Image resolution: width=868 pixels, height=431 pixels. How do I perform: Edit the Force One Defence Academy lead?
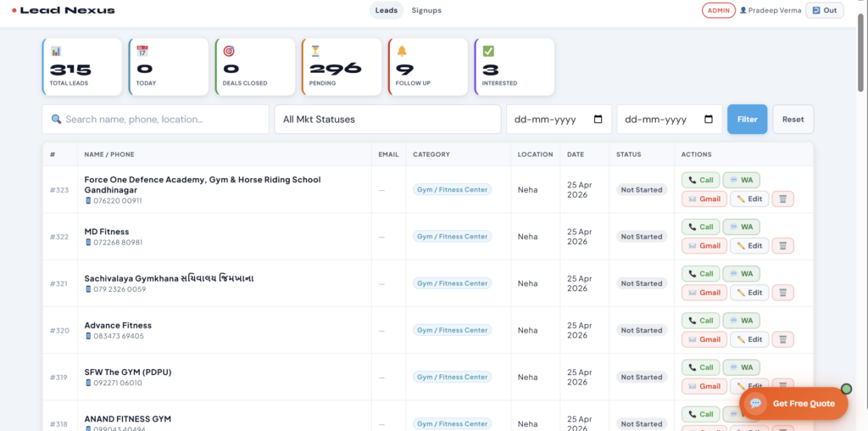tap(749, 199)
